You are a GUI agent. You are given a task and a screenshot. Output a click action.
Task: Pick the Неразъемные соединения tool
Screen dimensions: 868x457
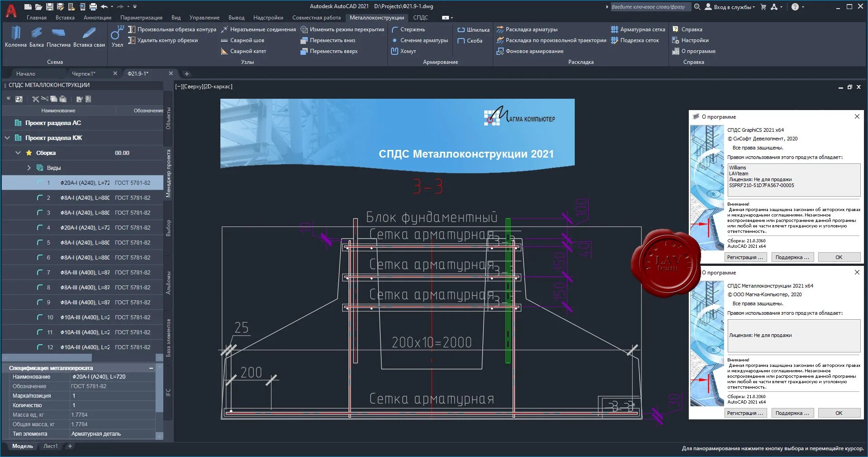click(x=258, y=29)
